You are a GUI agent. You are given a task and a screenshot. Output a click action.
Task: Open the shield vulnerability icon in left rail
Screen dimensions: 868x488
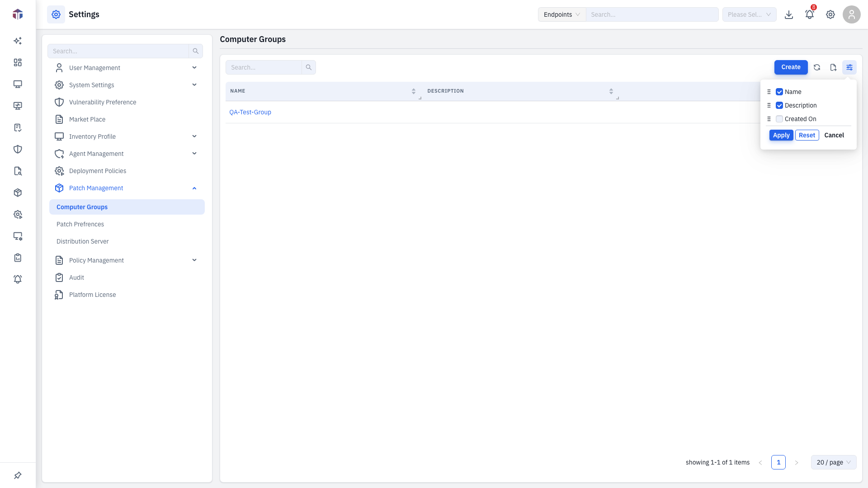pos(18,149)
